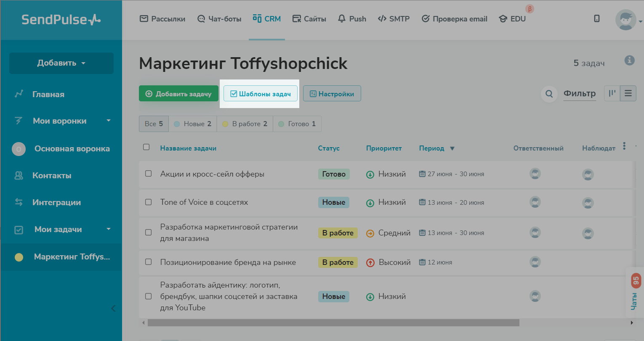Open the Добавить dropdown in sidebar

tap(61, 63)
